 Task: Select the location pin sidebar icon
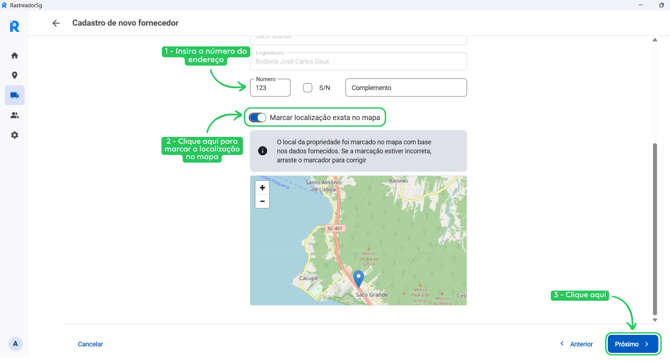tap(15, 75)
